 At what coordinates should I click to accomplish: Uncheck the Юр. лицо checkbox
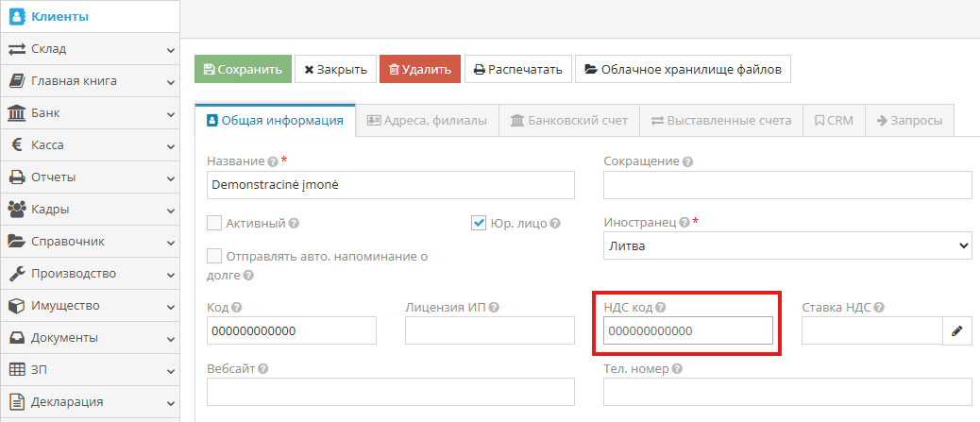tap(479, 223)
